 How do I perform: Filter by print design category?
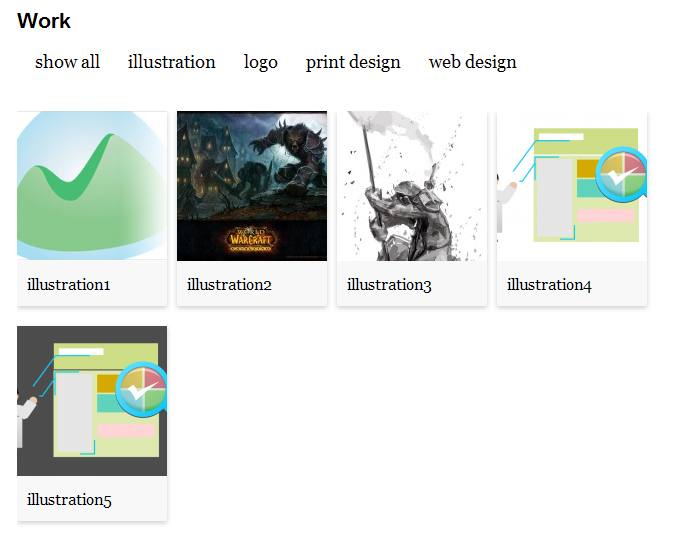click(353, 63)
